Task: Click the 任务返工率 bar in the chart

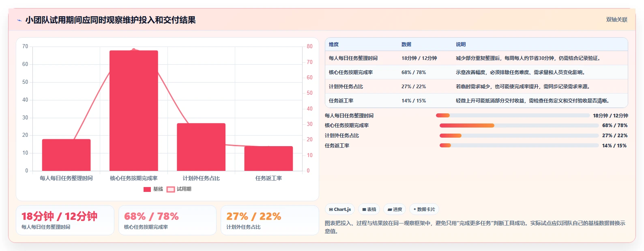Action: [x=268, y=159]
